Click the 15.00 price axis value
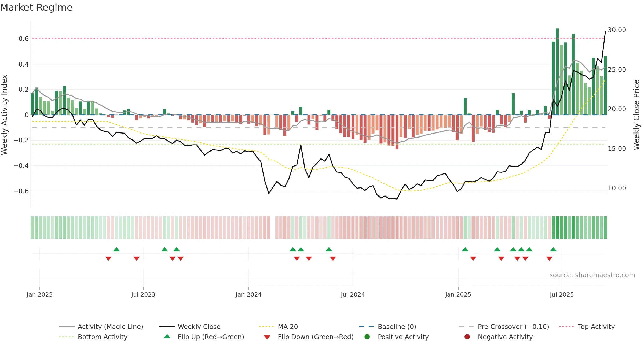Viewport: 644px width, 362px height. pyautogui.click(x=617, y=149)
